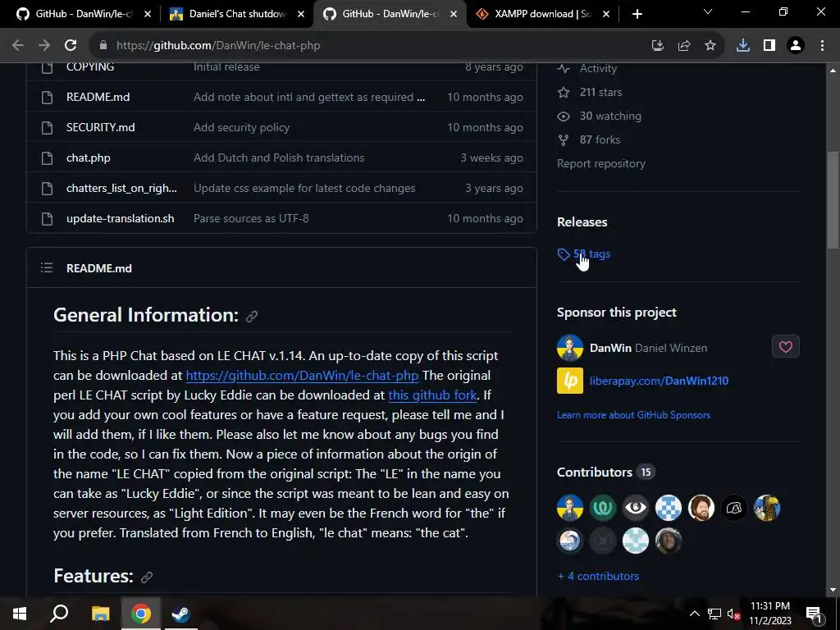Open commit 'Update css example for latest code changes'
The height and width of the screenshot is (630, 840).
point(304,188)
